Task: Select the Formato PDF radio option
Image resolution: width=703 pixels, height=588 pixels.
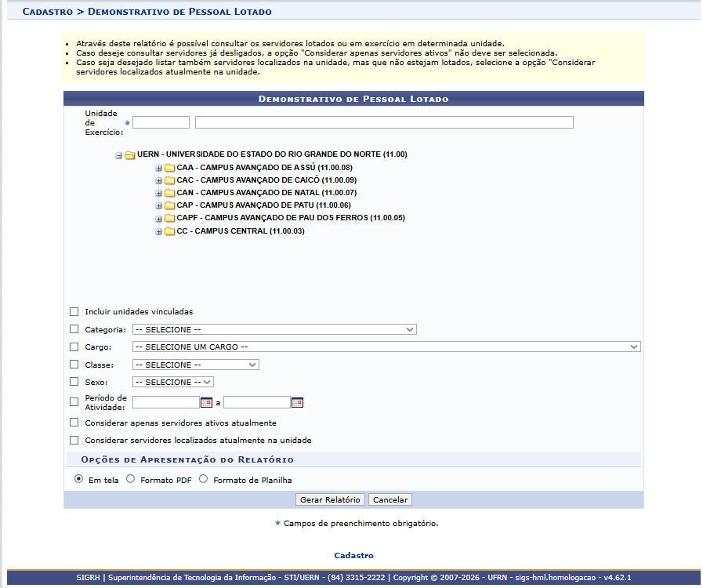Action: coord(130,479)
